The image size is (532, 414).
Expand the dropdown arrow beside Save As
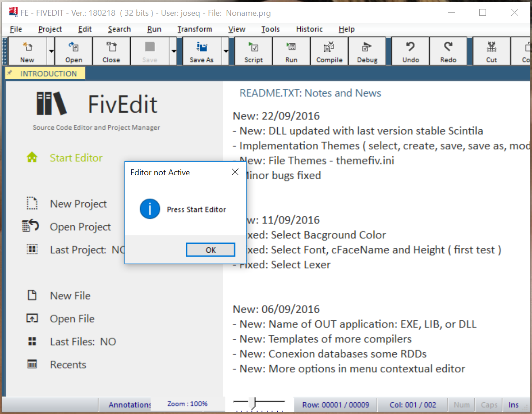226,51
